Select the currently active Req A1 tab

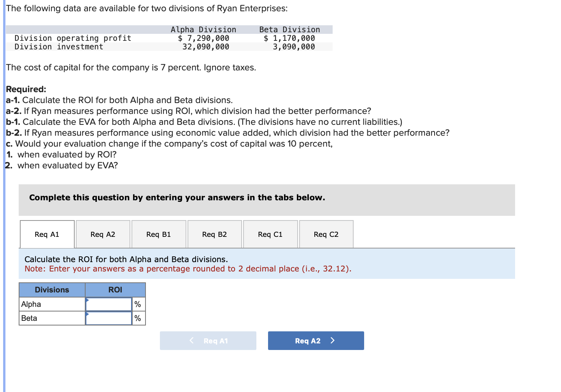(47, 234)
